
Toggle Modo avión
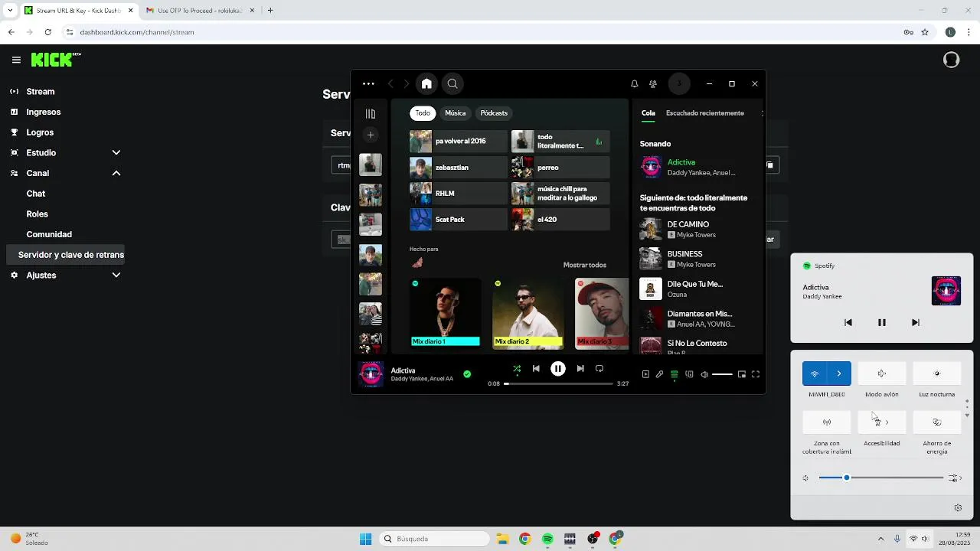pyautogui.click(x=882, y=373)
